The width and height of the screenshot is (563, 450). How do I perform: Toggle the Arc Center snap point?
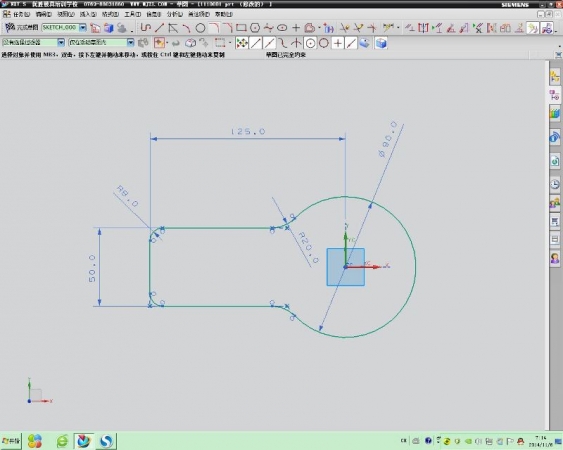click(x=310, y=43)
